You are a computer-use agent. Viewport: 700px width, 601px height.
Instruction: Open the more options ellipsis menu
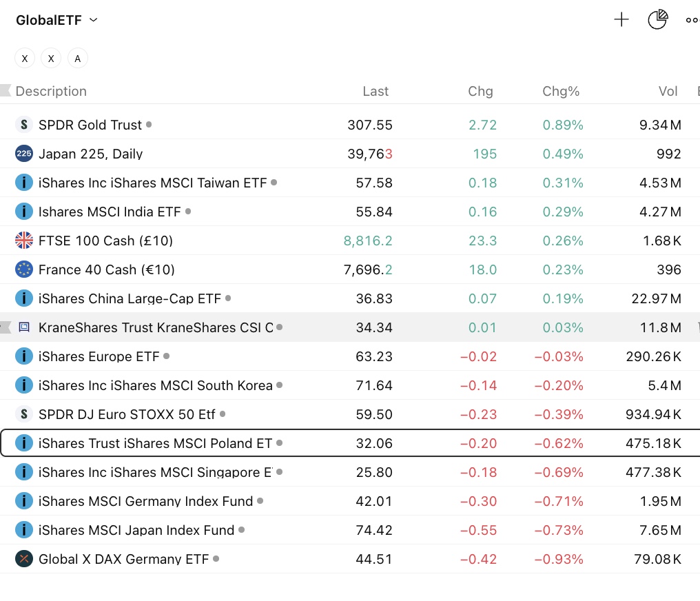692,20
